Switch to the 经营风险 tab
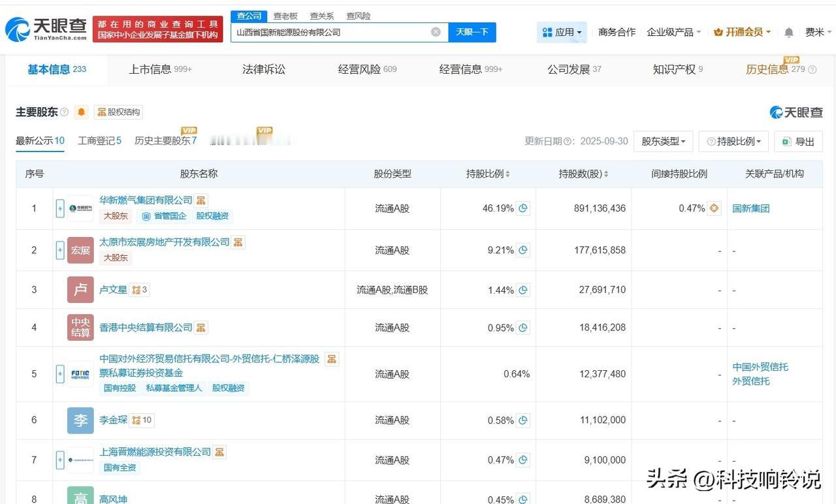This screenshot has width=836, height=504. [x=367, y=69]
